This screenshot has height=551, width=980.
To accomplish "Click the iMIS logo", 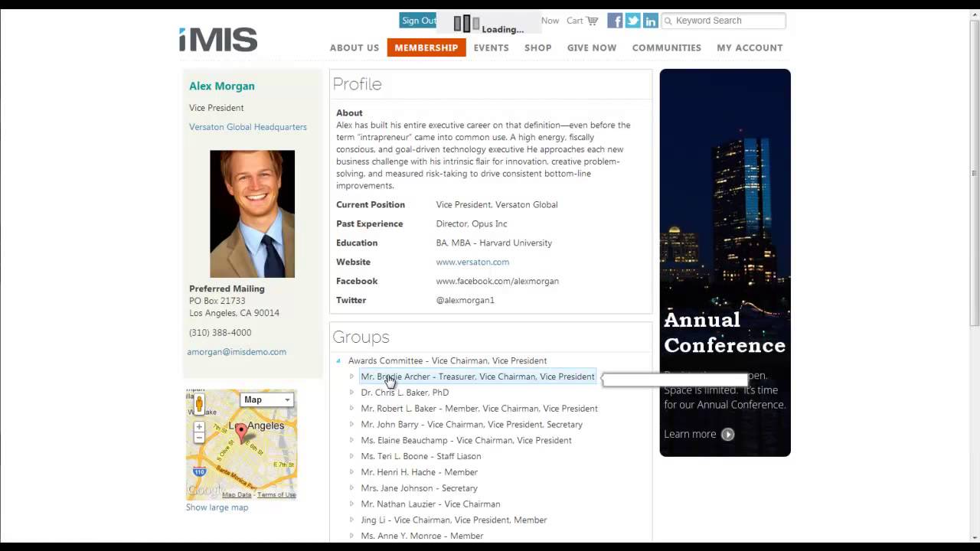I will [x=218, y=39].
